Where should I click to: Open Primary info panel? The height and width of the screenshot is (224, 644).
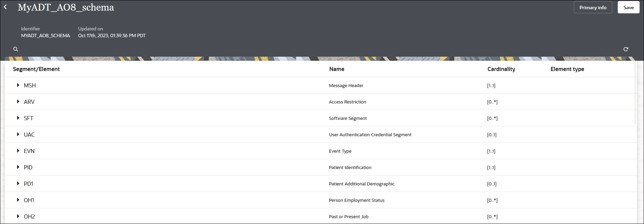tap(593, 8)
